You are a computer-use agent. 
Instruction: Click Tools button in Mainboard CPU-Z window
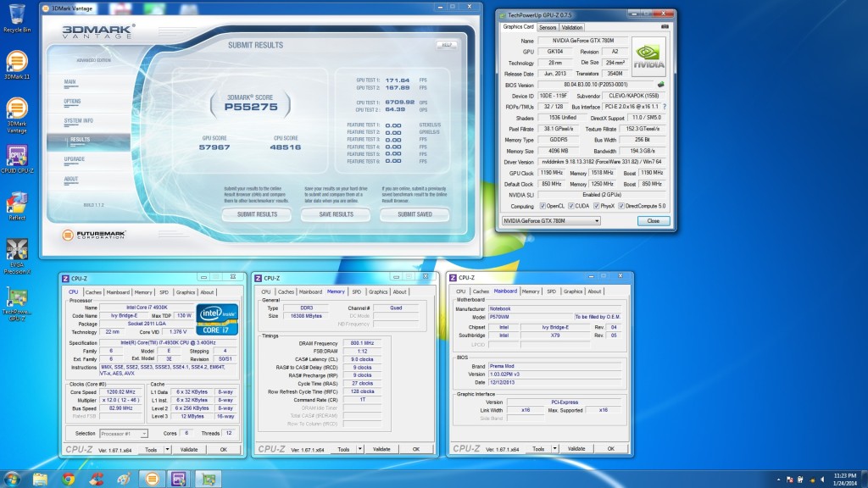(538, 448)
